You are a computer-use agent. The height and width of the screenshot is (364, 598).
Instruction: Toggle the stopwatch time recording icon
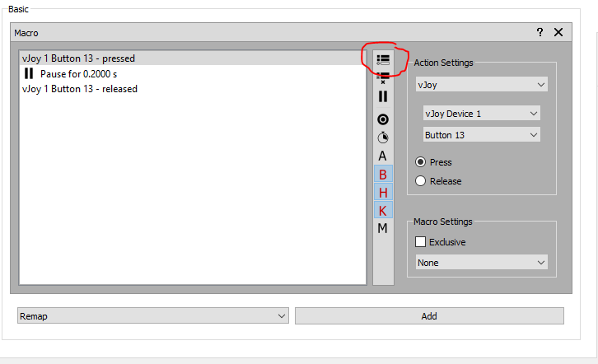point(383,138)
